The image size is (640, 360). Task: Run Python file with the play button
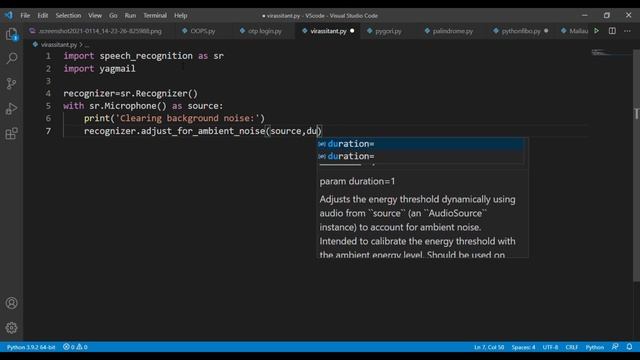pos(596,31)
